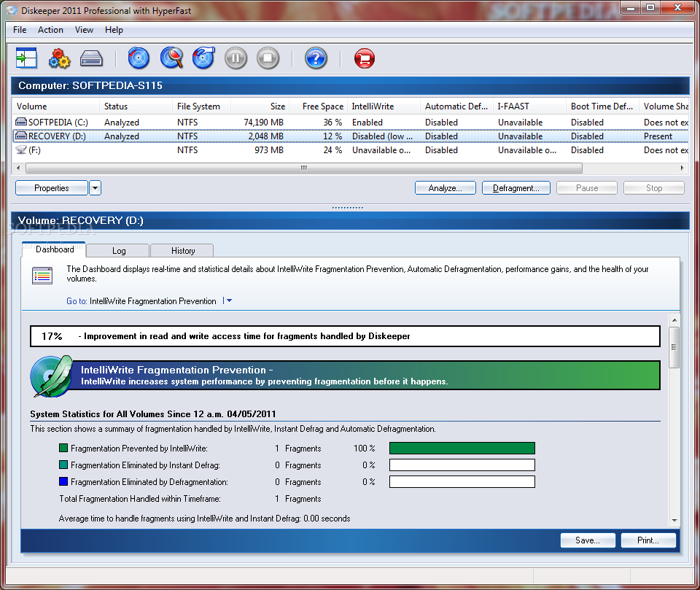Click the volume list right scroll arrow
The height and width of the screenshot is (590, 700).
pyautogui.click(x=682, y=168)
